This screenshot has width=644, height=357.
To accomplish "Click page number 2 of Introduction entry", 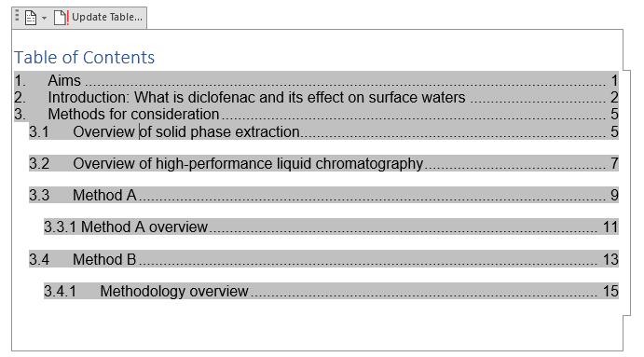I will click(614, 97).
